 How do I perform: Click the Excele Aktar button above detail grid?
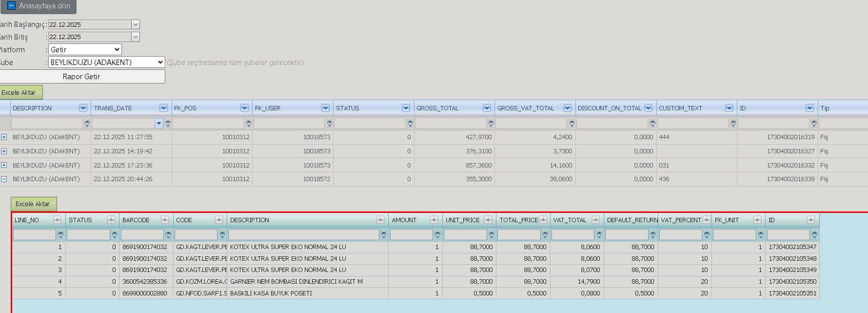point(34,204)
